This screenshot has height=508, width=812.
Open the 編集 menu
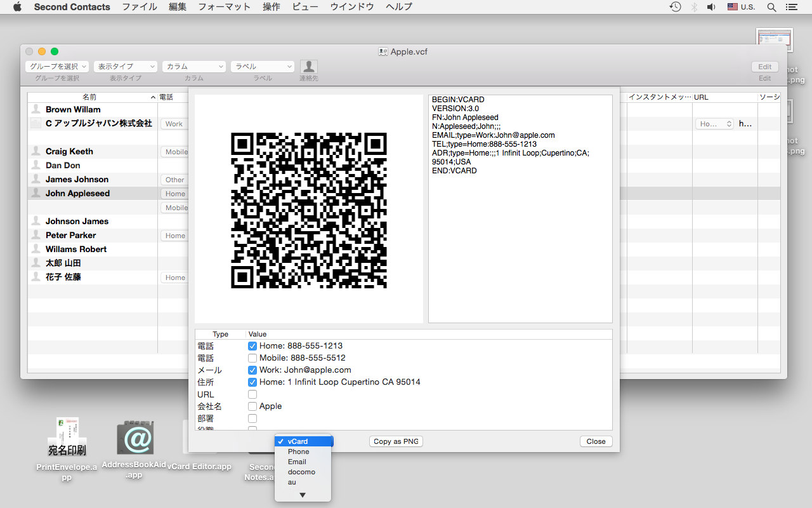coord(178,7)
